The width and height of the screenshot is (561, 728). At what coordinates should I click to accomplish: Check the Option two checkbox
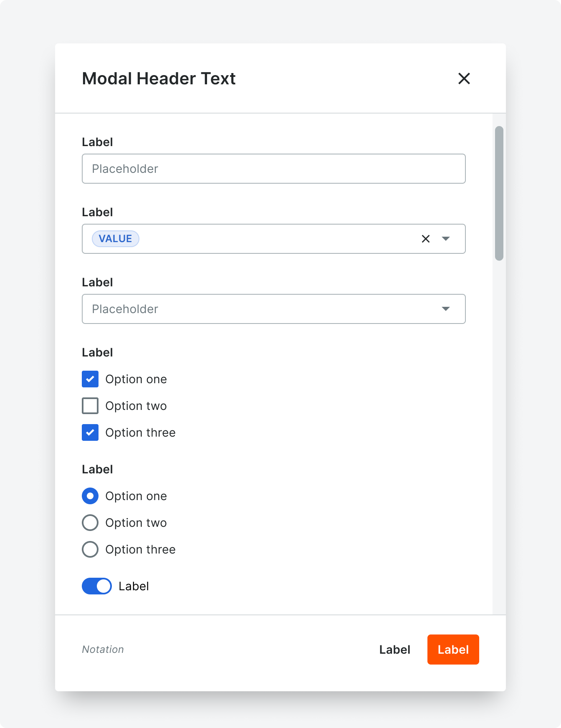click(x=90, y=406)
